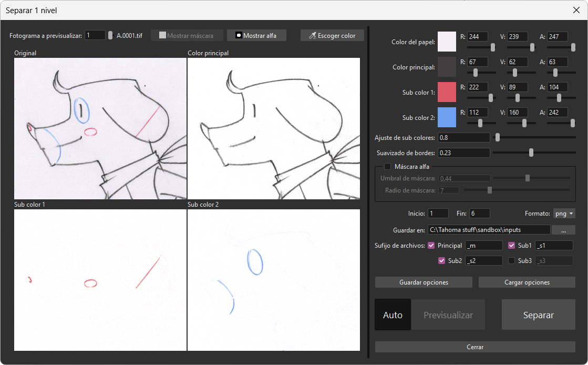Click the frame preview slider handle

tap(110, 35)
